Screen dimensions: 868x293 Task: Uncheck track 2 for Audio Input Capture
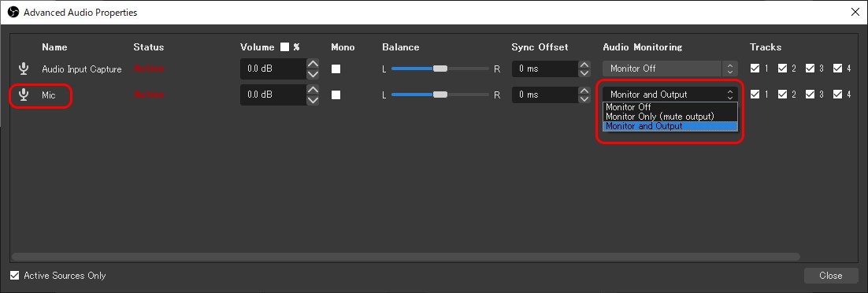pyautogui.click(x=783, y=69)
